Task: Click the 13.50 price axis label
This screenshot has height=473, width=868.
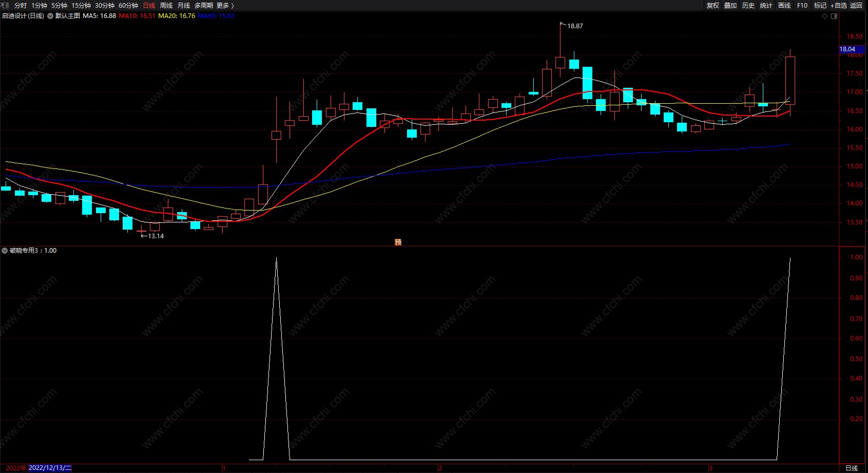Action: click(x=855, y=222)
